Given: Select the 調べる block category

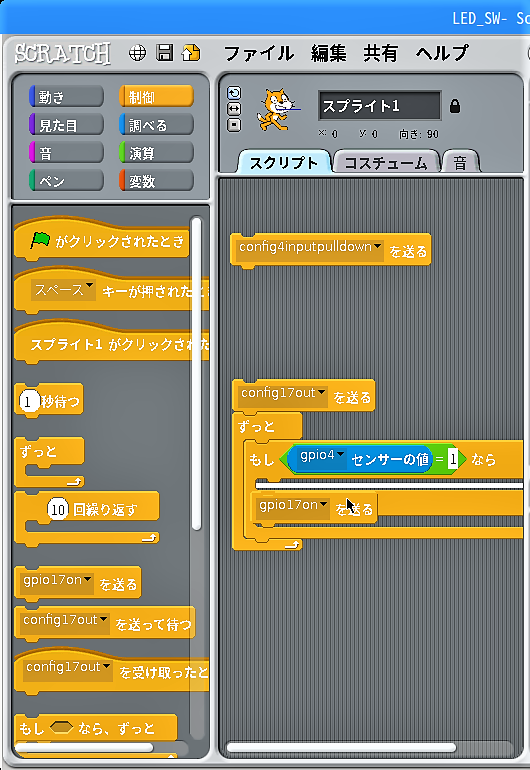Looking at the screenshot, I should (x=156, y=125).
